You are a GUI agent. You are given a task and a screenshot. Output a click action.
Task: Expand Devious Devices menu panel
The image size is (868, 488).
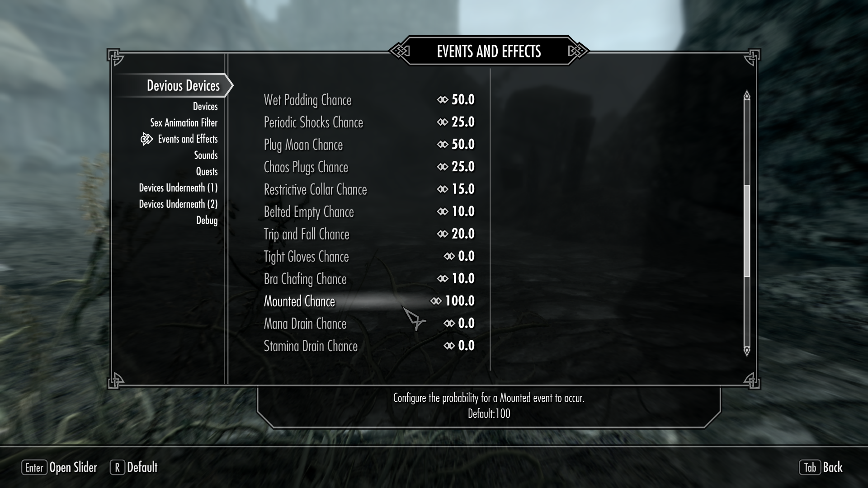[183, 85]
